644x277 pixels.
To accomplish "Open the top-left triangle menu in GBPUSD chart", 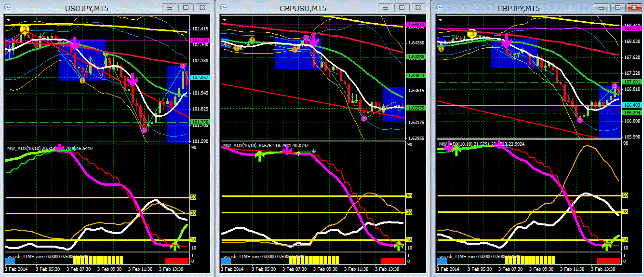I will point(225,19).
